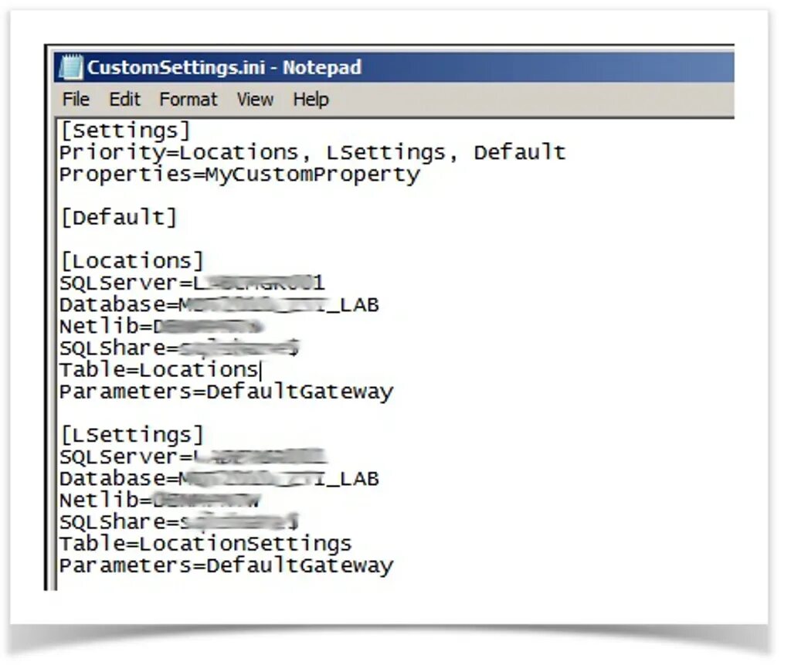Click the first SQLServer= line under Locations

pos(192,283)
